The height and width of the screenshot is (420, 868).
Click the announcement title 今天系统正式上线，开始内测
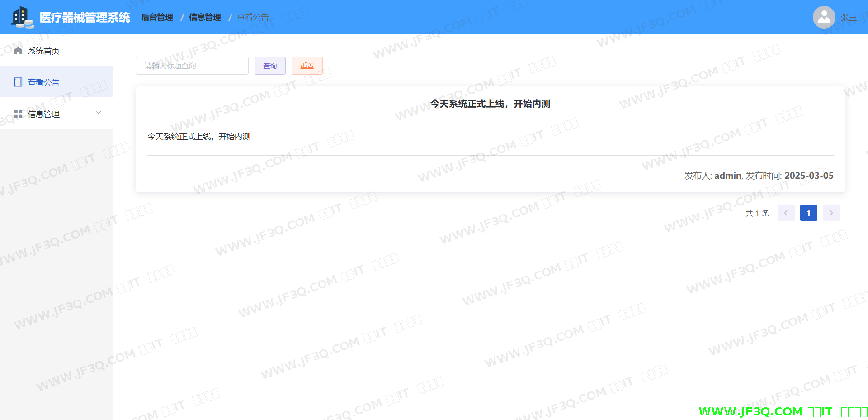click(490, 104)
